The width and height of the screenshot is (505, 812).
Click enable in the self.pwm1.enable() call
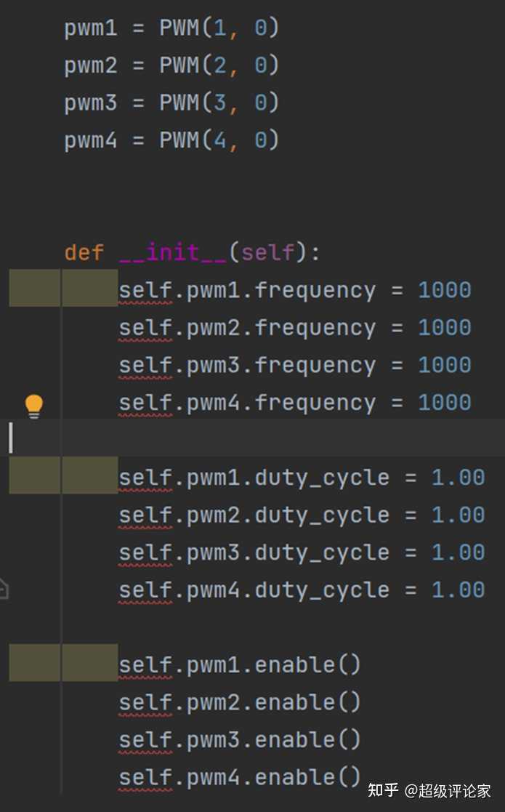[x=294, y=665]
